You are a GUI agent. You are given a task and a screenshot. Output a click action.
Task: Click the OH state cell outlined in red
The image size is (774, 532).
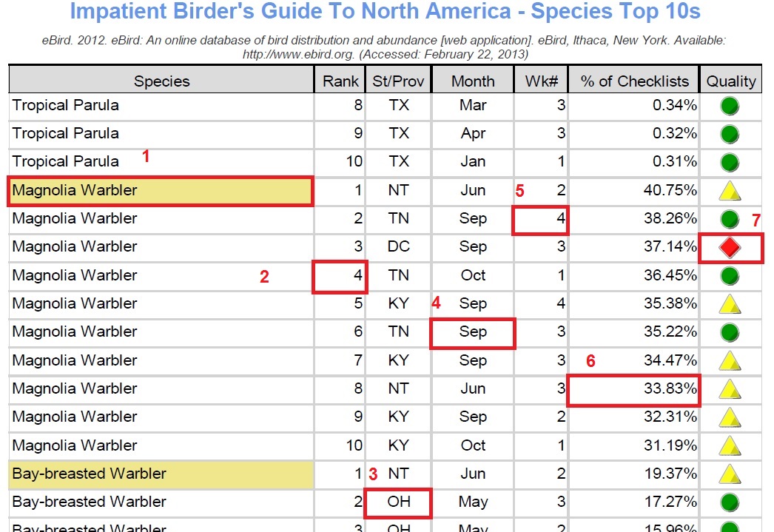click(x=398, y=502)
